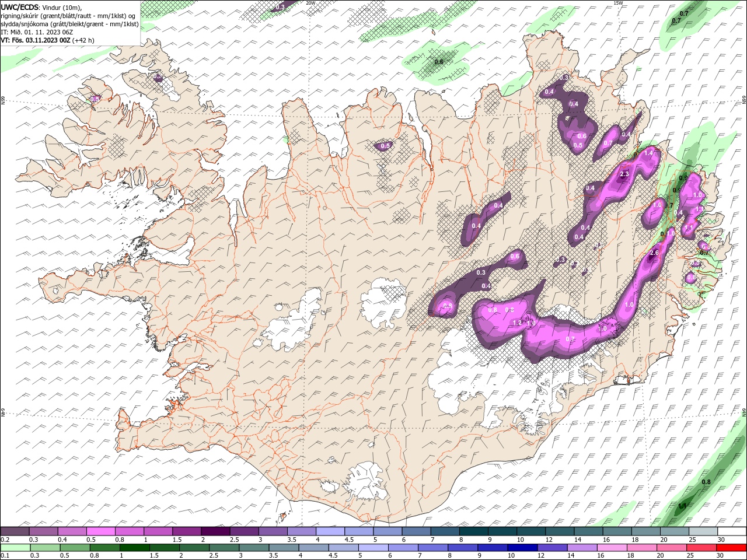The height and width of the screenshot is (560, 747).
Task: Click lower legend swatch labeled 3
Action: coord(254,548)
